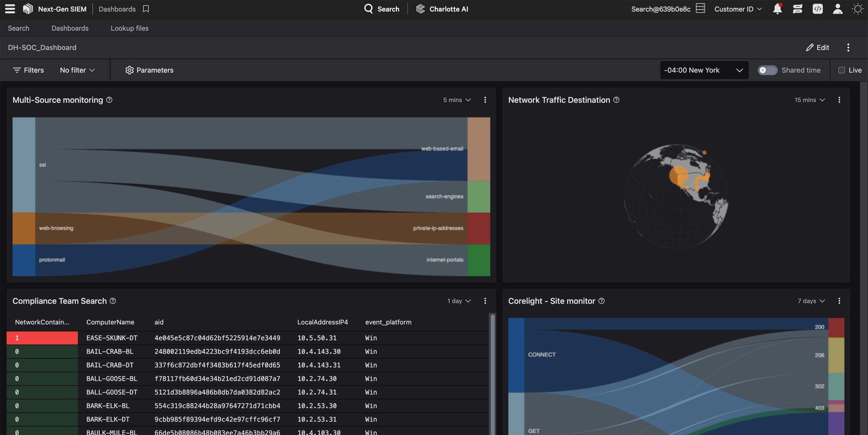
Task: Open the help tooltip for Multi-Source monitoring
Action: tap(109, 100)
